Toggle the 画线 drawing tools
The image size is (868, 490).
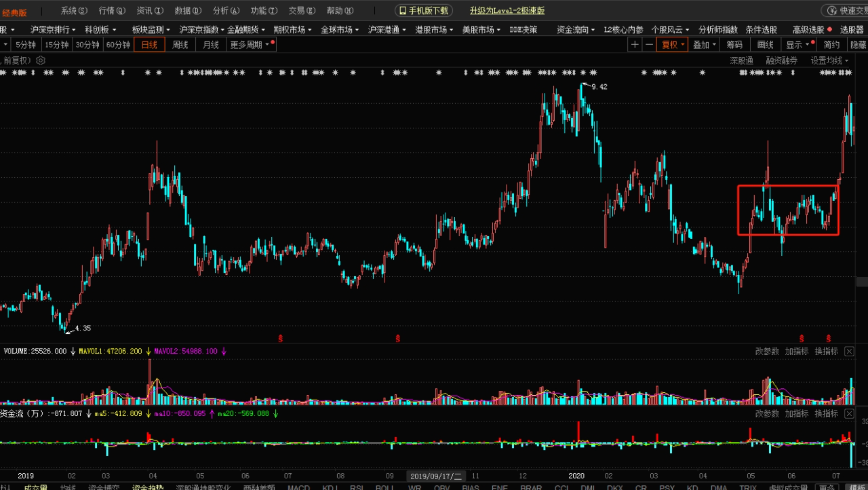(766, 45)
